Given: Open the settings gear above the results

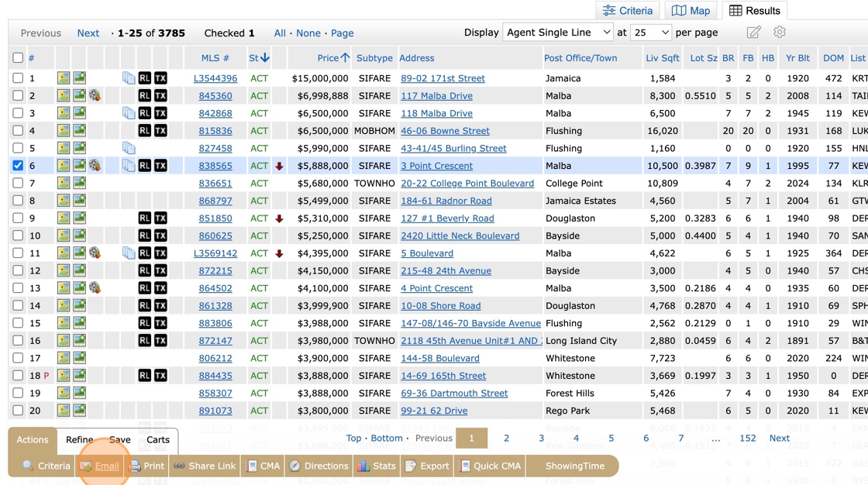Looking at the screenshot, I should (x=778, y=32).
